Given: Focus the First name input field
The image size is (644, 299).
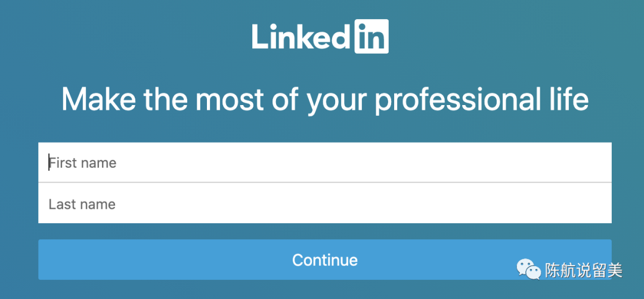Looking at the screenshot, I should click(325, 162).
